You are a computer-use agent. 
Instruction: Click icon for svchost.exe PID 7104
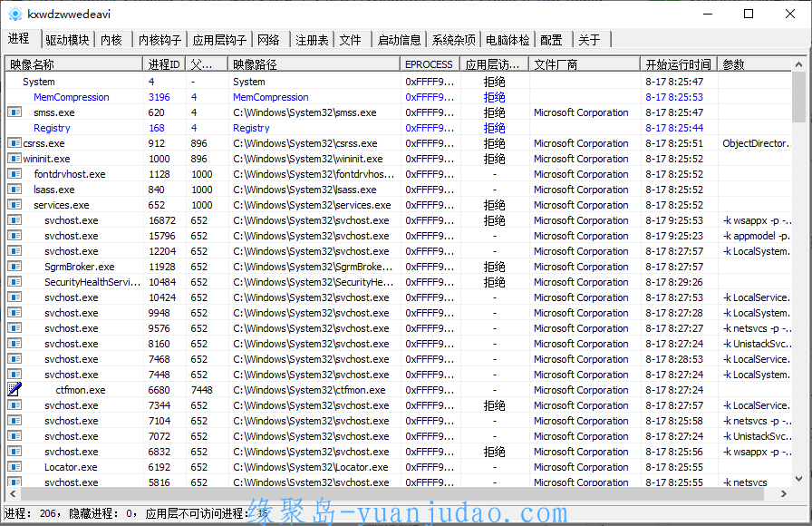[14, 420]
